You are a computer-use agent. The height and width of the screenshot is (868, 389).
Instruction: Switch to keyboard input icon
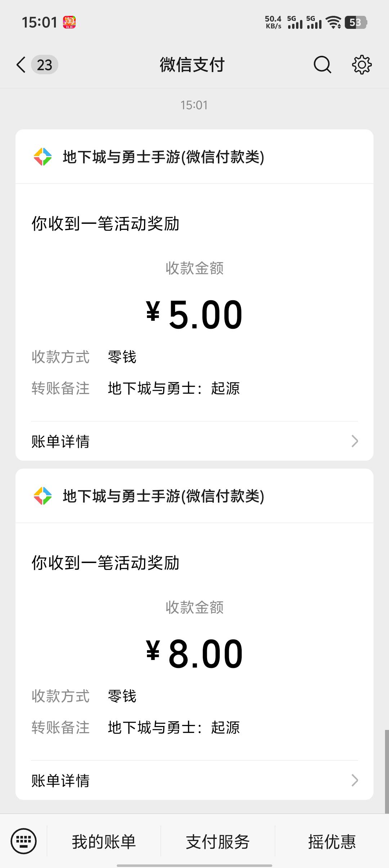[24, 841]
